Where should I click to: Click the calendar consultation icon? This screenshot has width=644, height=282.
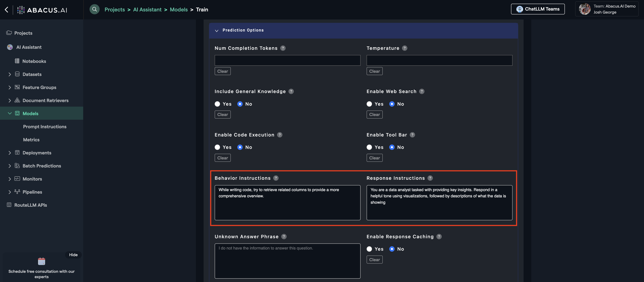(x=41, y=261)
